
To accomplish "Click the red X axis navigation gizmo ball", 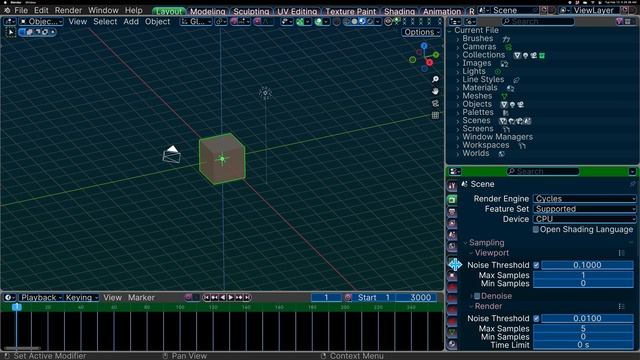I will pos(429,62).
